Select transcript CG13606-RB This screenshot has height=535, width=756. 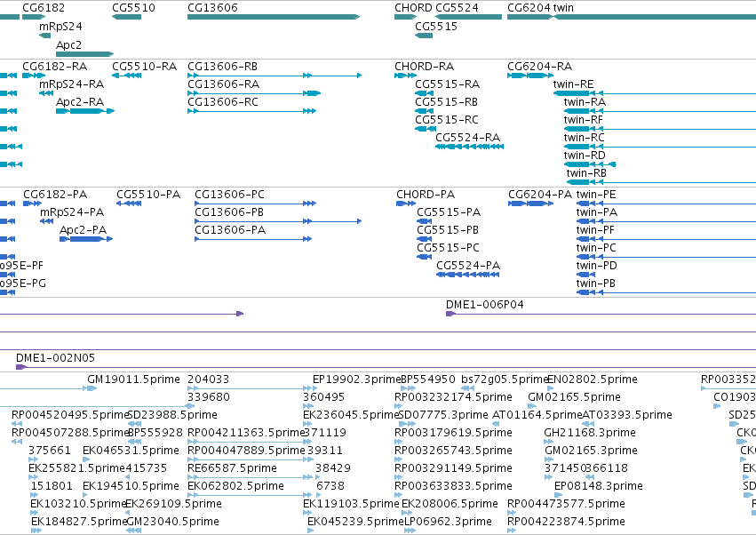275,76
